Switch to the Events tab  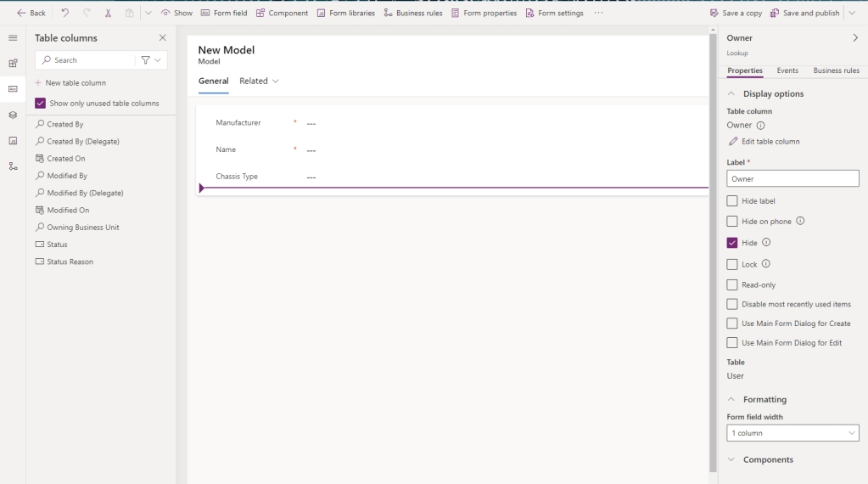click(787, 70)
